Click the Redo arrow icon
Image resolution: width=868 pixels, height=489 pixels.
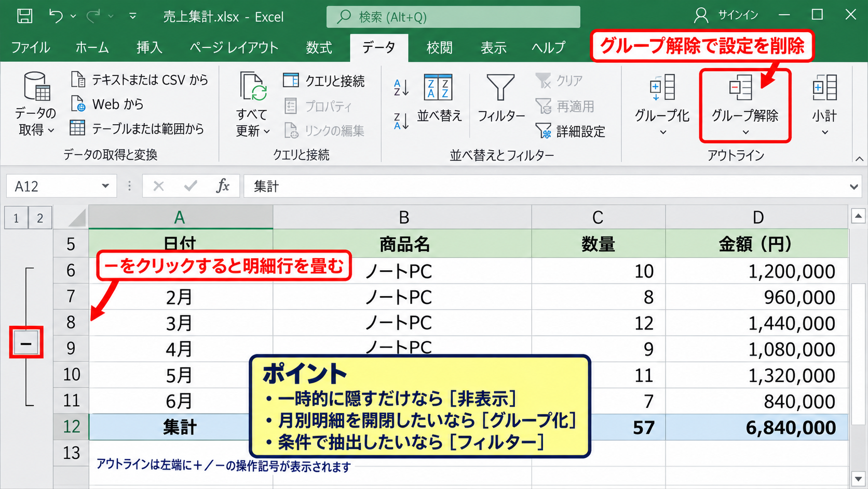[x=94, y=16]
